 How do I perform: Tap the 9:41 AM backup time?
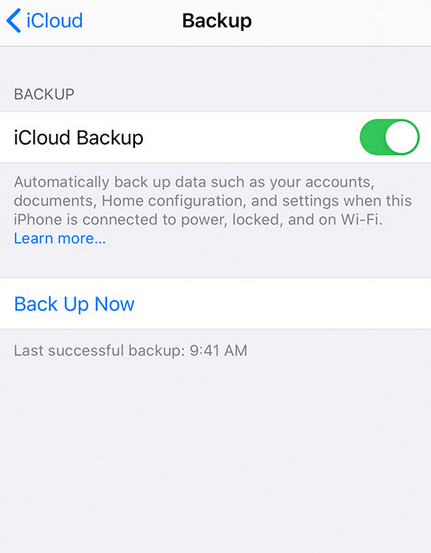click(x=219, y=351)
